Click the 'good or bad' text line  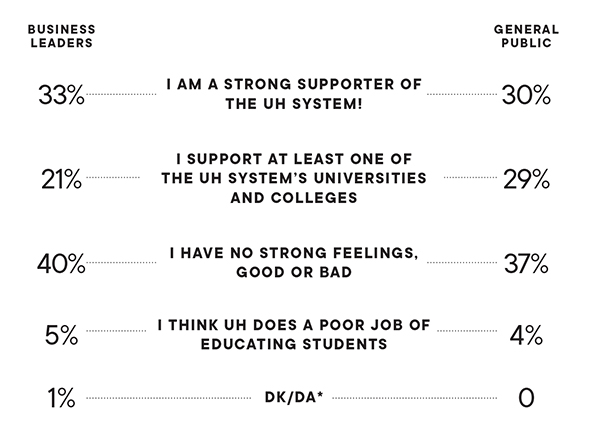294,272
